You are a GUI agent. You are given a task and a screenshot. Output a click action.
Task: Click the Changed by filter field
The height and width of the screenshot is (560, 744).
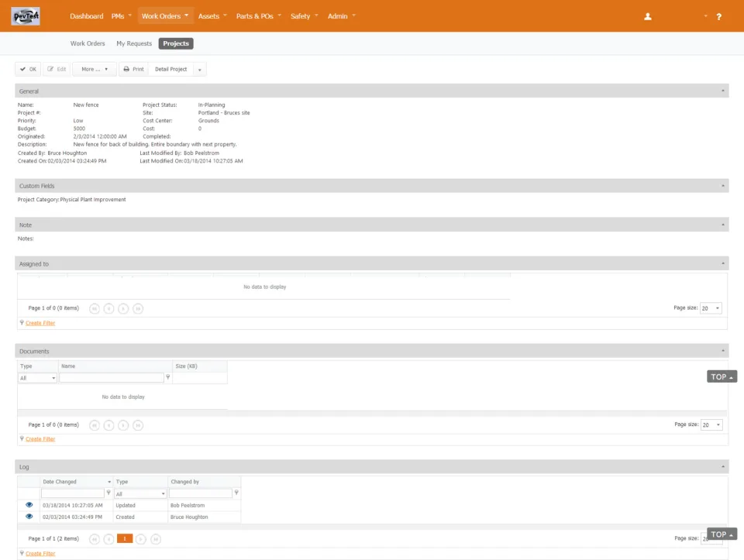[201, 493]
